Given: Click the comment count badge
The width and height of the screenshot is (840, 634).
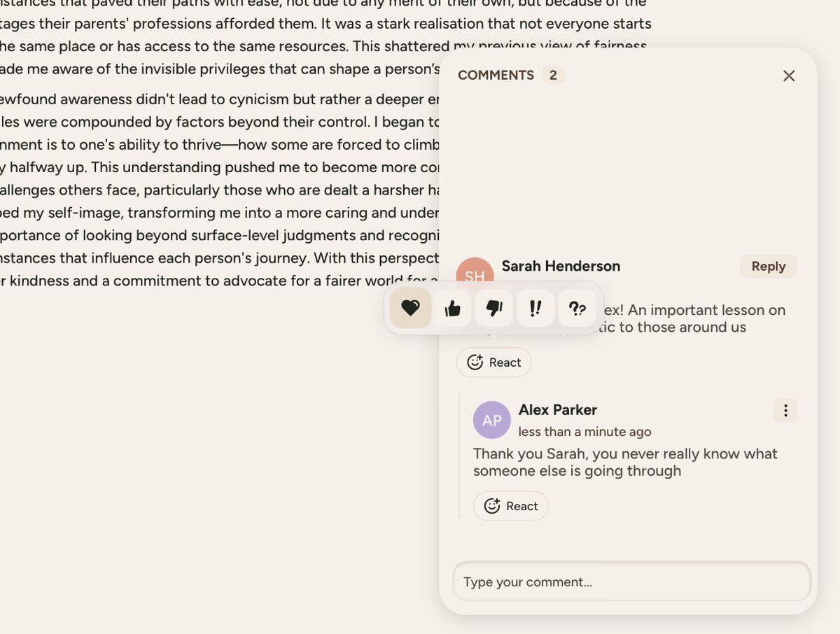Looking at the screenshot, I should coord(553,75).
